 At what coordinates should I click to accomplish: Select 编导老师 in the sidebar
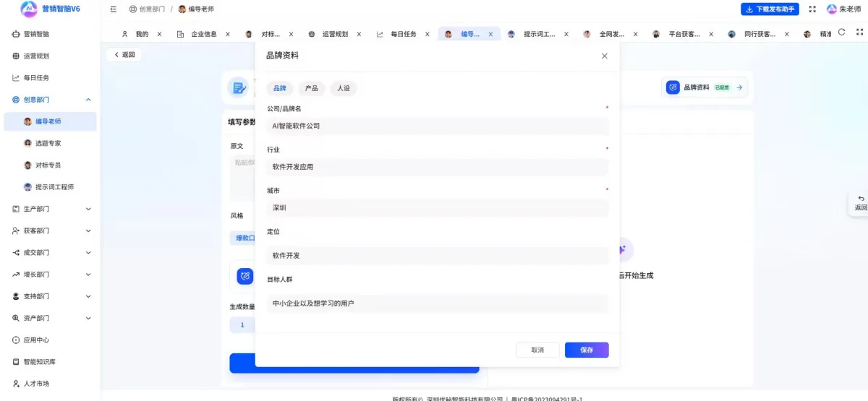(50, 121)
